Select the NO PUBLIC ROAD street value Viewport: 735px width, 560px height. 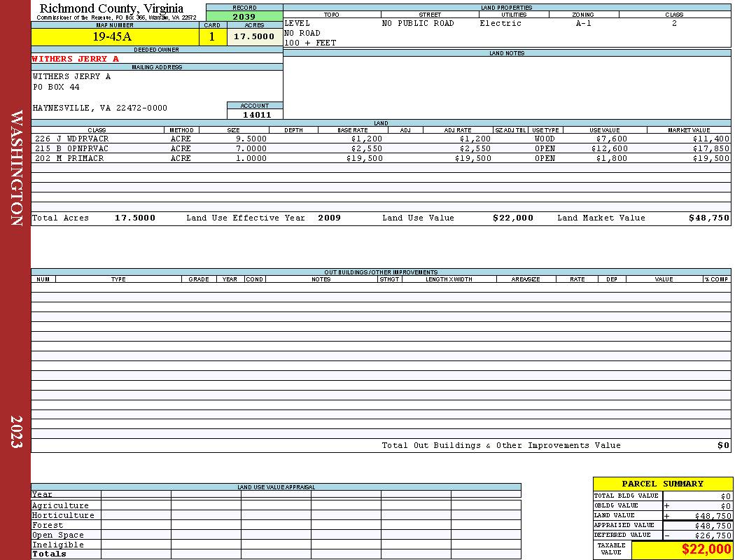point(418,23)
